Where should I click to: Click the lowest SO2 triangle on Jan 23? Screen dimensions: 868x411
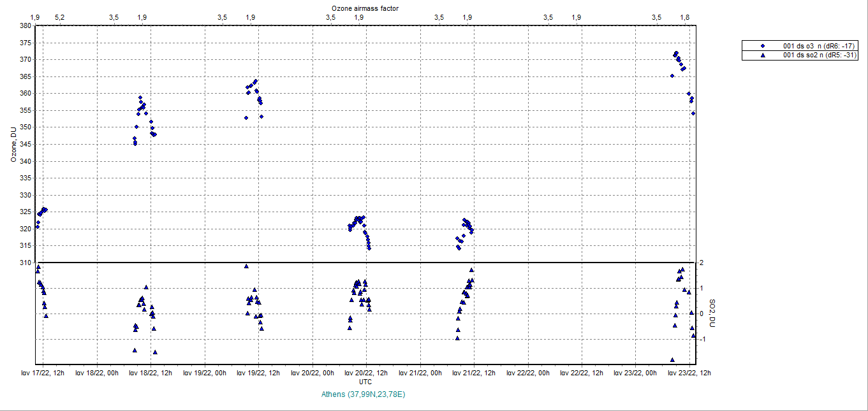672,360
